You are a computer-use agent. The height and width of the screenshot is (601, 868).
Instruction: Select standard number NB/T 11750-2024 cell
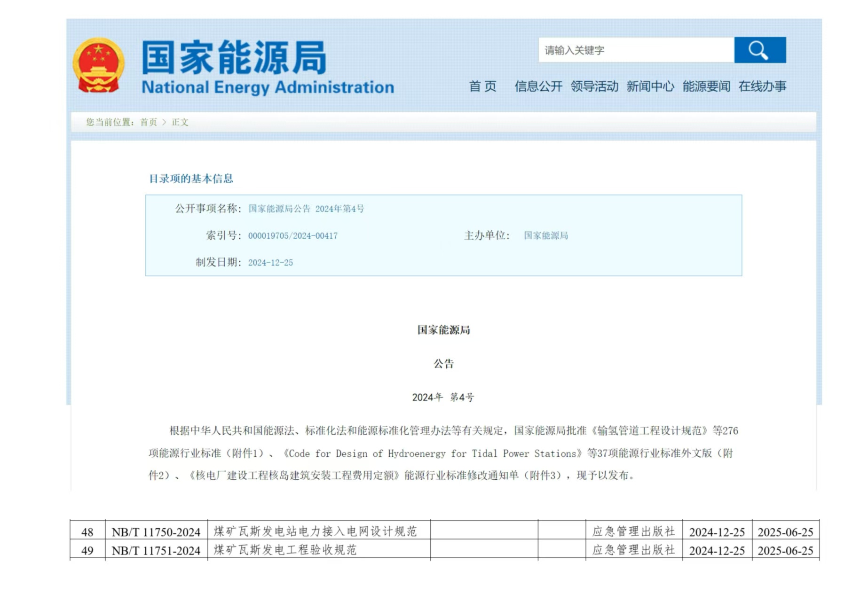(x=156, y=532)
